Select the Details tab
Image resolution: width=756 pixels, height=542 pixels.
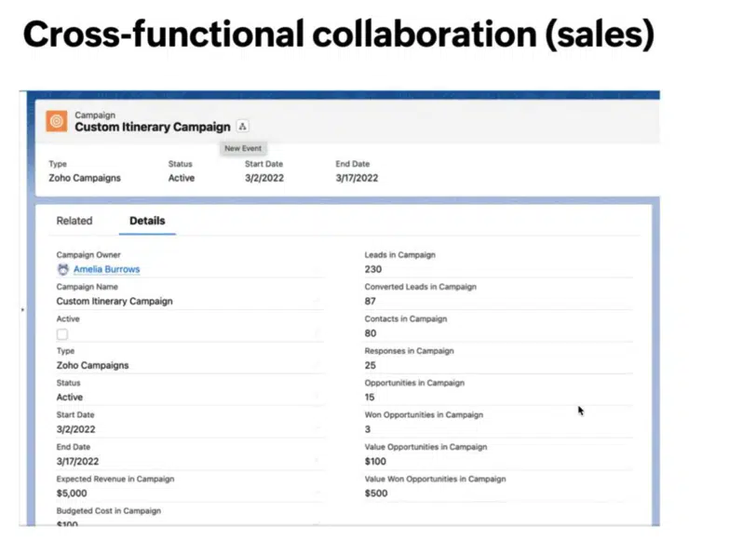pos(147,221)
